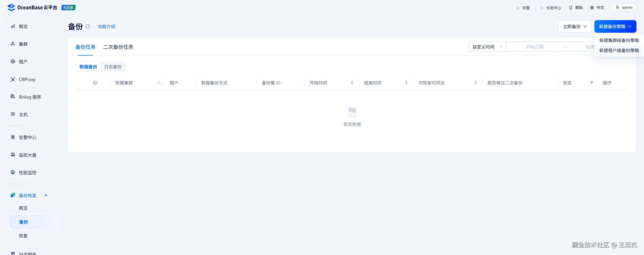Click the 告警 label in header

click(526, 8)
